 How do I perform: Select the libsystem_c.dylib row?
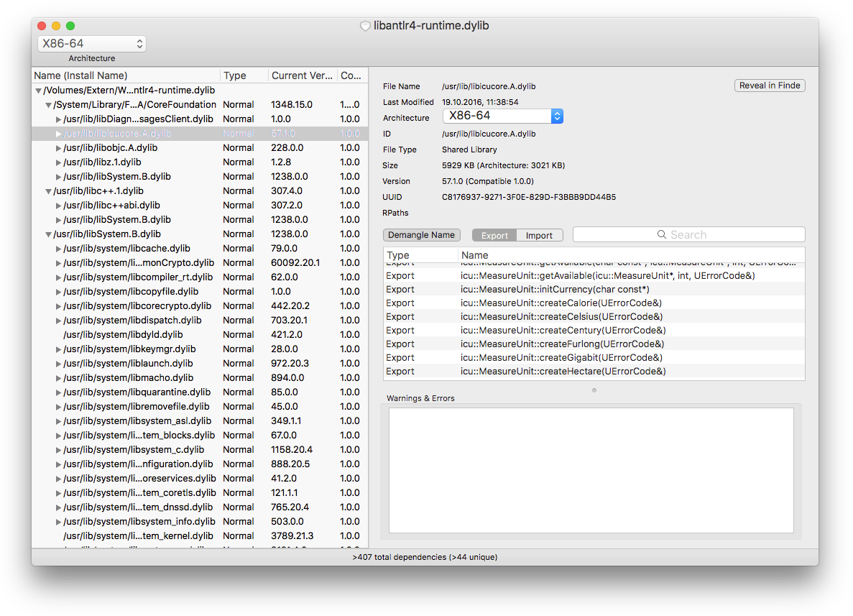(x=200, y=450)
